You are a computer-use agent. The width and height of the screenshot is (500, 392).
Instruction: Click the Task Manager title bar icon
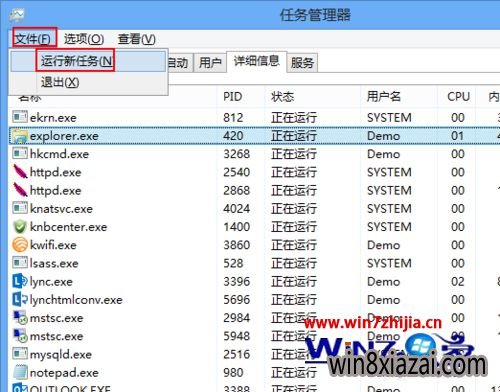coord(17,15)
